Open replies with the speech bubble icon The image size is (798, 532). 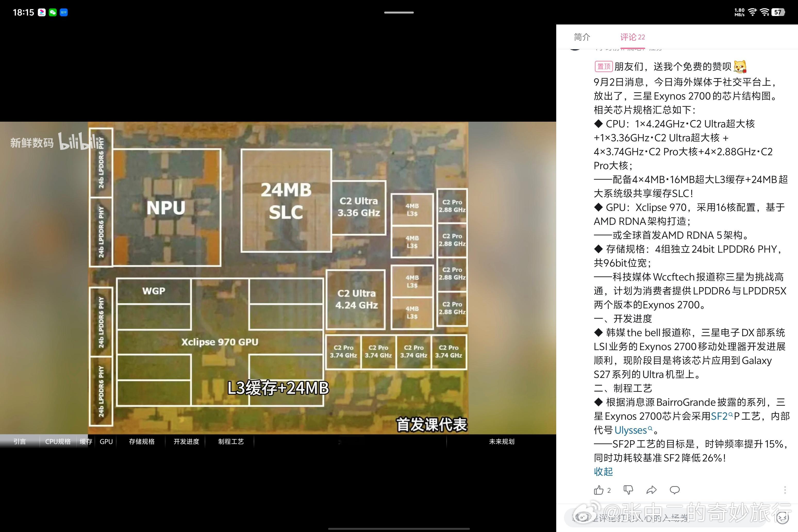675,490
